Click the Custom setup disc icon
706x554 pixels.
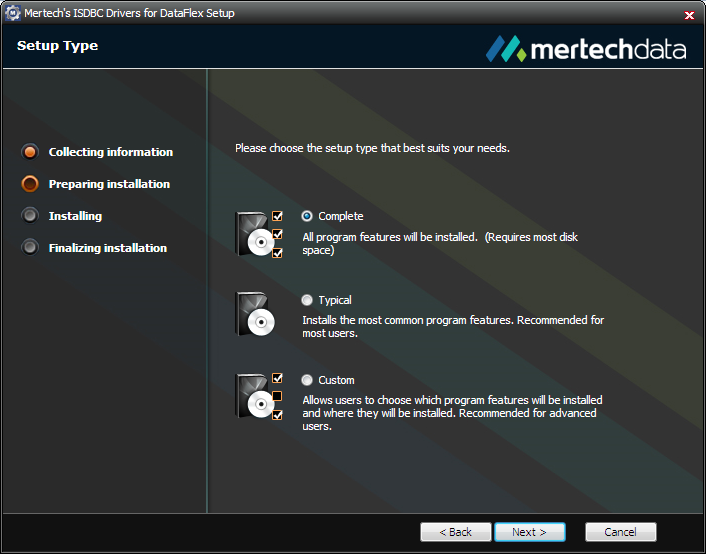[x=256, y=396]
